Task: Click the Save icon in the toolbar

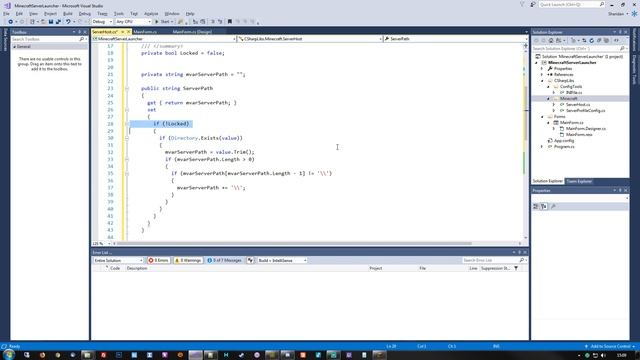Action: (51, 22)
